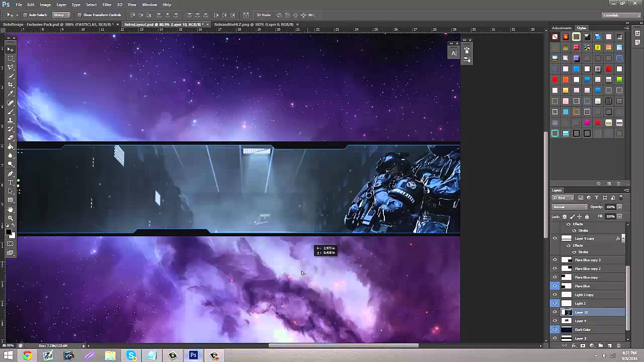
Task: Open the Essentials workspace dropdown
Action: click(x=621, y=15)
